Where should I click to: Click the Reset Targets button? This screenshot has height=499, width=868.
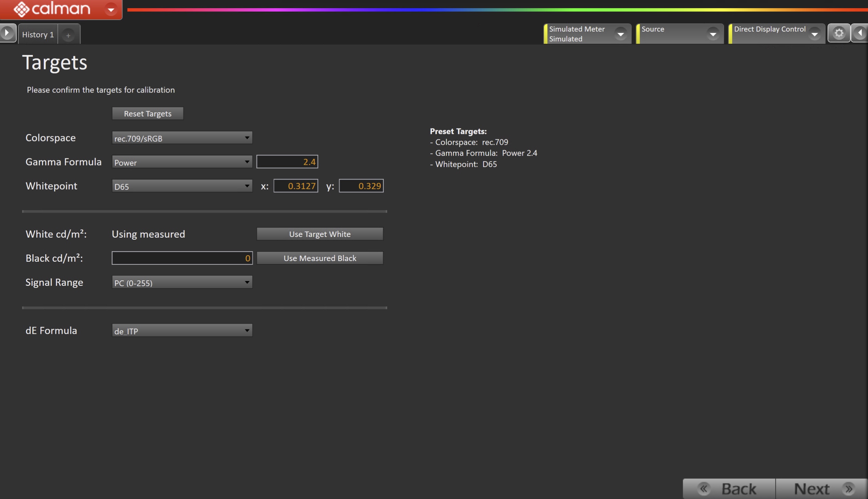tap(148, 114)
